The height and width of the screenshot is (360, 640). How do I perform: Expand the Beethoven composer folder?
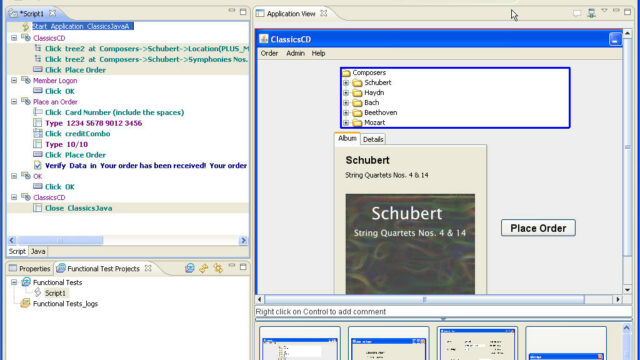point(346,113)
